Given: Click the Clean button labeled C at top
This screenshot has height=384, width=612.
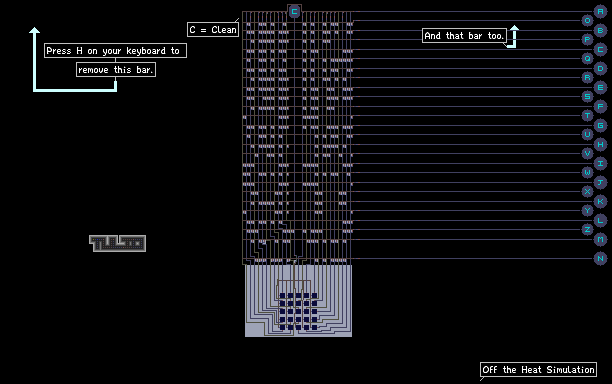Looking at the screenshot, I should [294, 11].
